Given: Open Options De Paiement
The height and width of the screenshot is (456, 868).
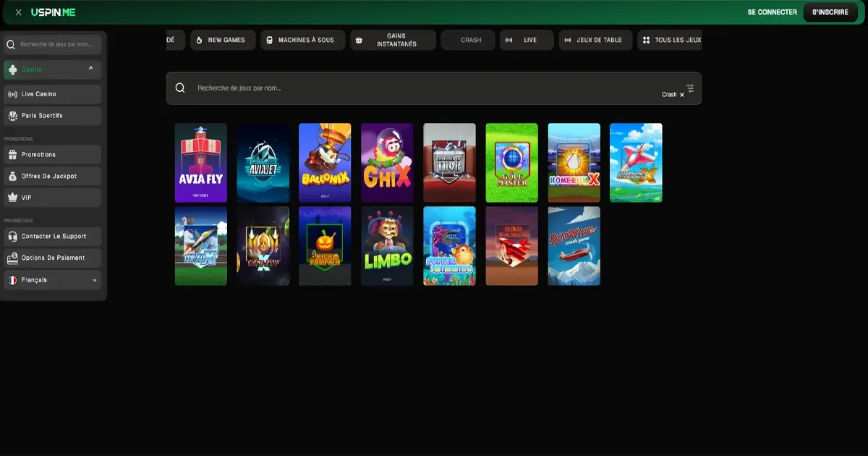Looking at the screenshot, I should click(53, 258).
